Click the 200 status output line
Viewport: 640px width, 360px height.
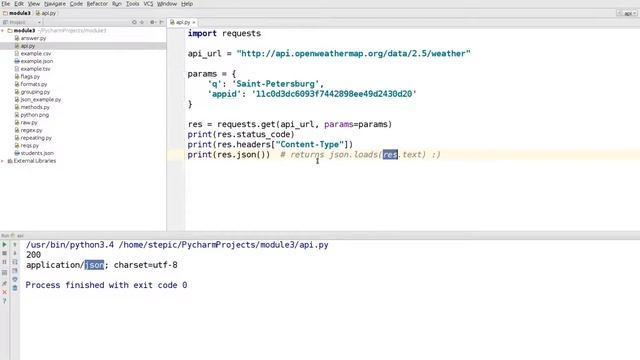point(33,255)
